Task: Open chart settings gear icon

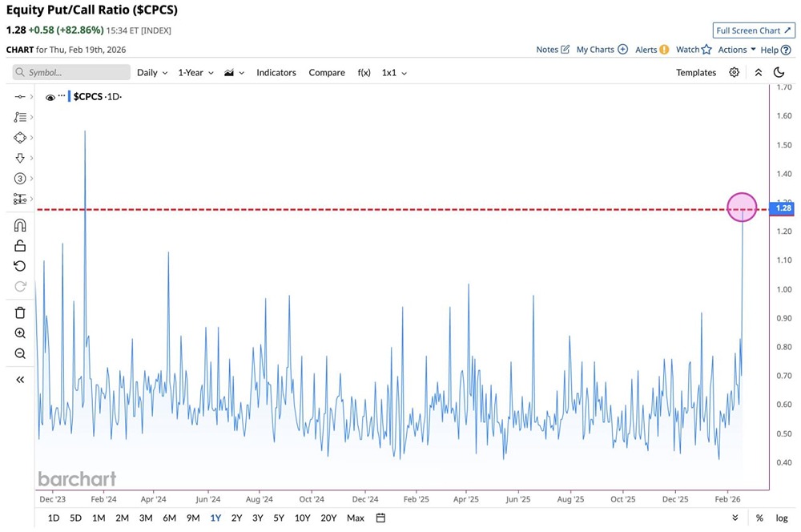Action: 734,72
